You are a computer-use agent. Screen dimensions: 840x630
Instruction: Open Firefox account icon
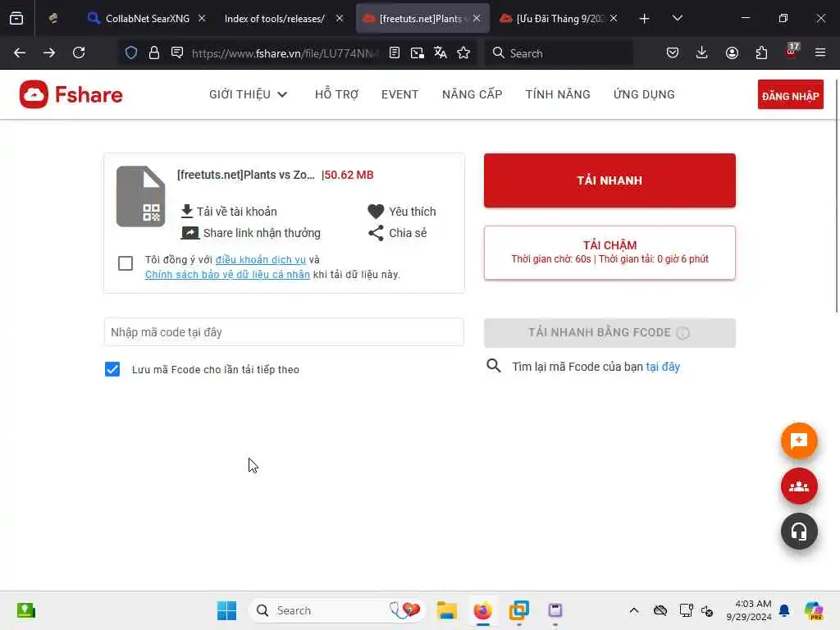point(732,52)
